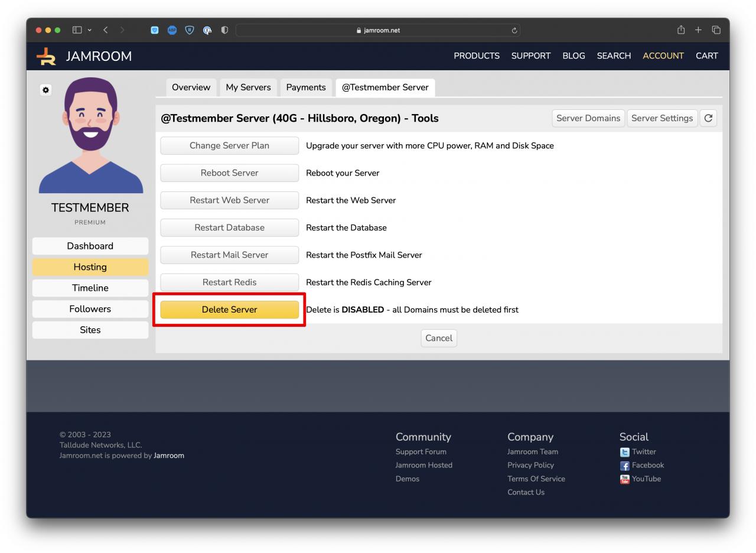Show Safari tab overview
Image resolution: width=756 pixels, height=553 pixels.
tap(716, 30)
